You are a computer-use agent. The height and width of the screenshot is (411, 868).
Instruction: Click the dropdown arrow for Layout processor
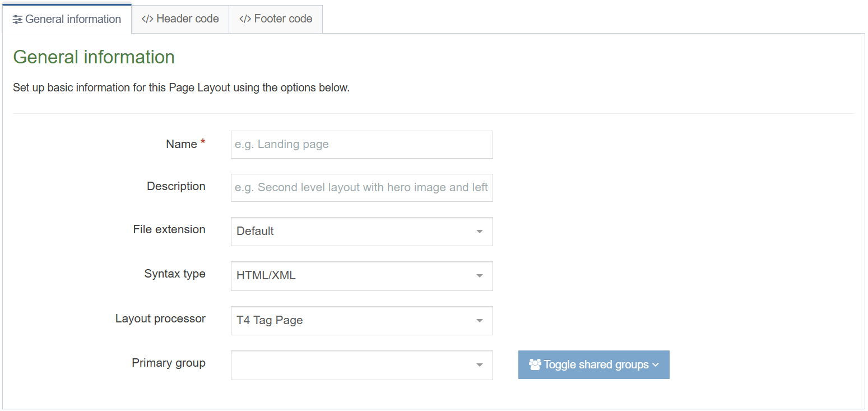(479, 321)
